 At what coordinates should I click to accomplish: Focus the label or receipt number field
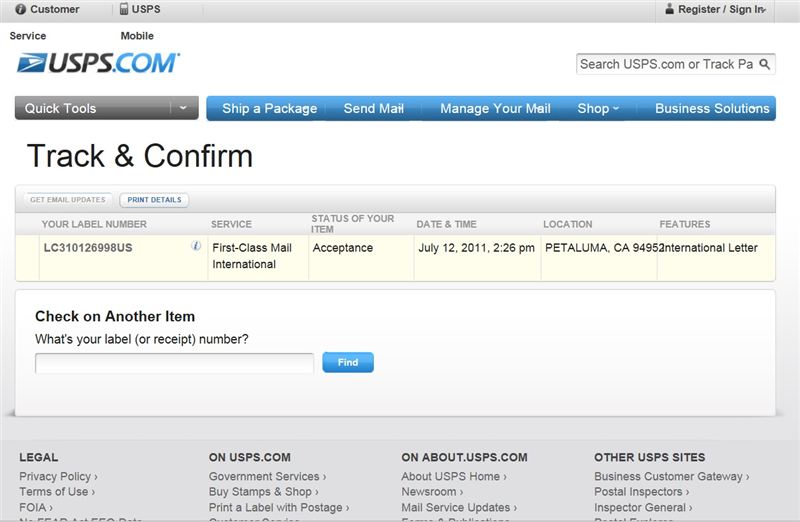tap(174, 363)
